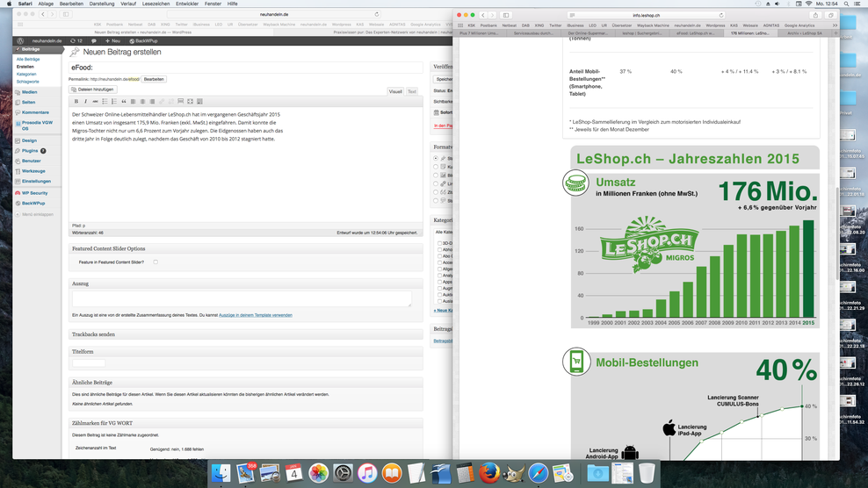Screen dimensions: 868x488
Task: Select the Standard post format radio button
Action: coord(436,158)
